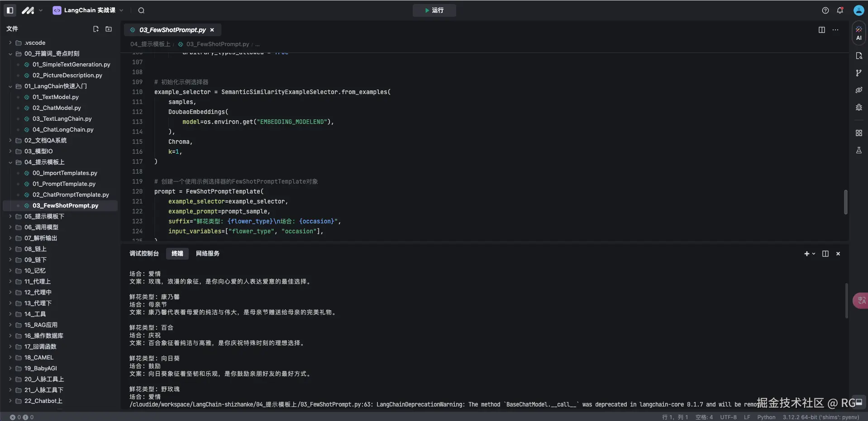Open the help question mark icon
Image resolution: width=868 pixels, height=421 pixels.
(825, 10)
